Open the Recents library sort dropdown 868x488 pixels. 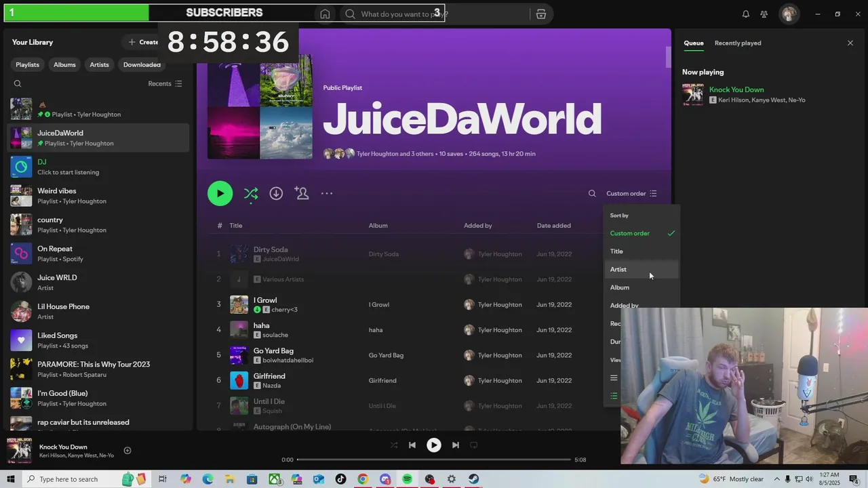click(x=165, y=84)
